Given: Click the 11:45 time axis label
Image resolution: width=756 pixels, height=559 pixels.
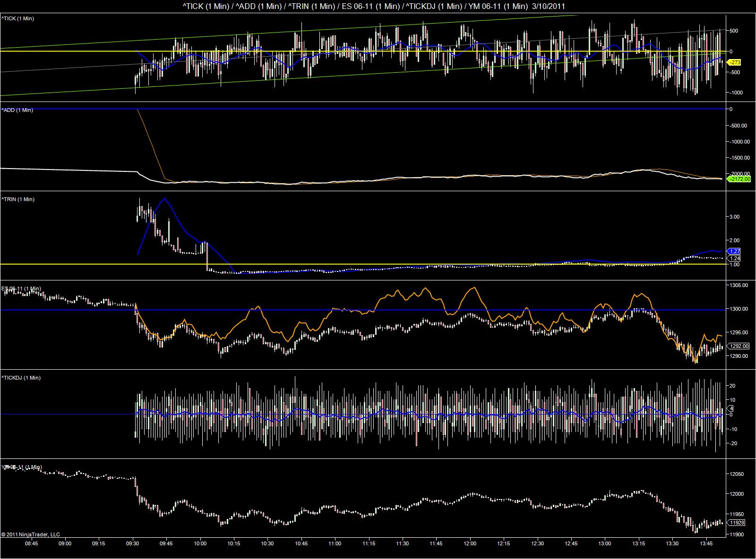Looking at the screenshot, I should coord(437,543).
